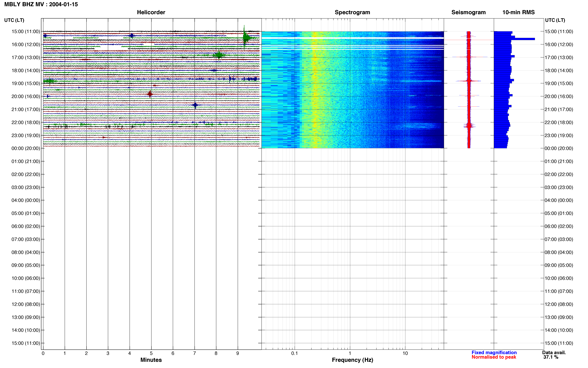
Task: Click the right axis label 13:00 (09:00)
Action: point(559,317)
